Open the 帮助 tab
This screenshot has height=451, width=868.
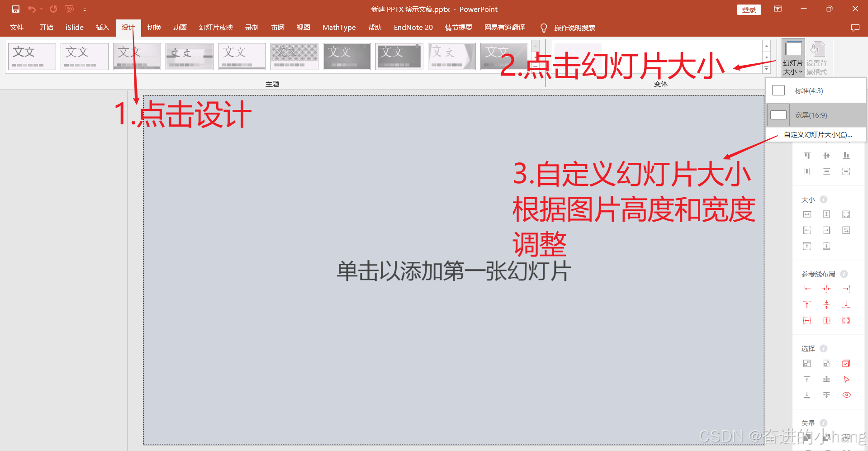(375, 28)
